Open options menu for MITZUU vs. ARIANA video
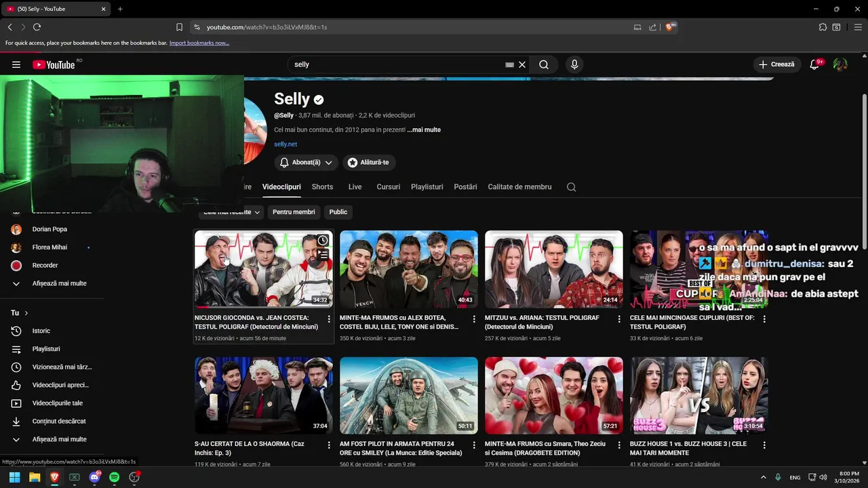 click(619, 319)
